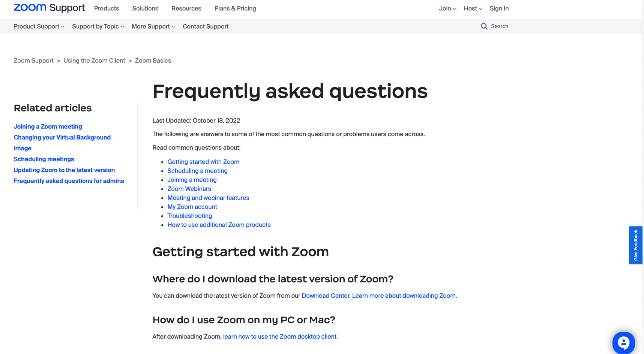Open Updating Zoom to the latest version

[64, 170]
